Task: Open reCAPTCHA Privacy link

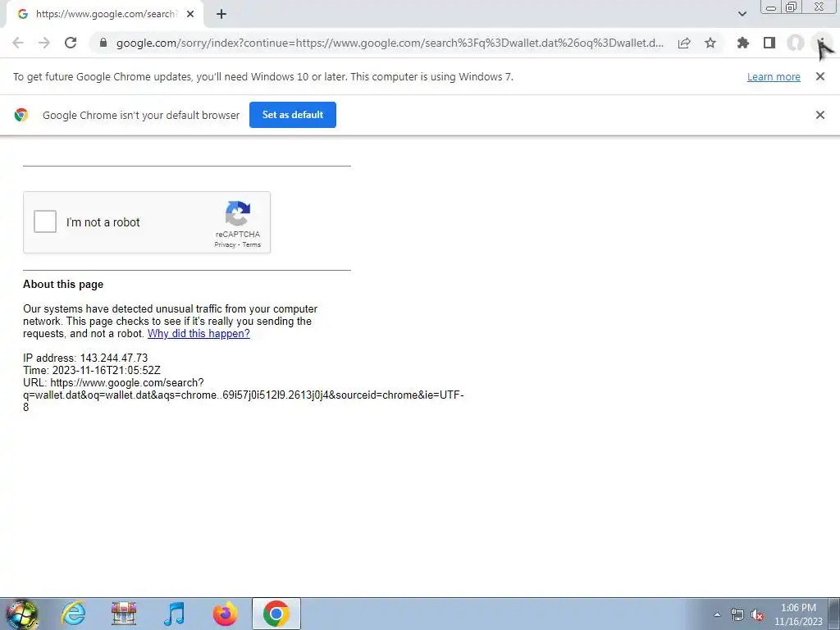Action: click(225, 244)
